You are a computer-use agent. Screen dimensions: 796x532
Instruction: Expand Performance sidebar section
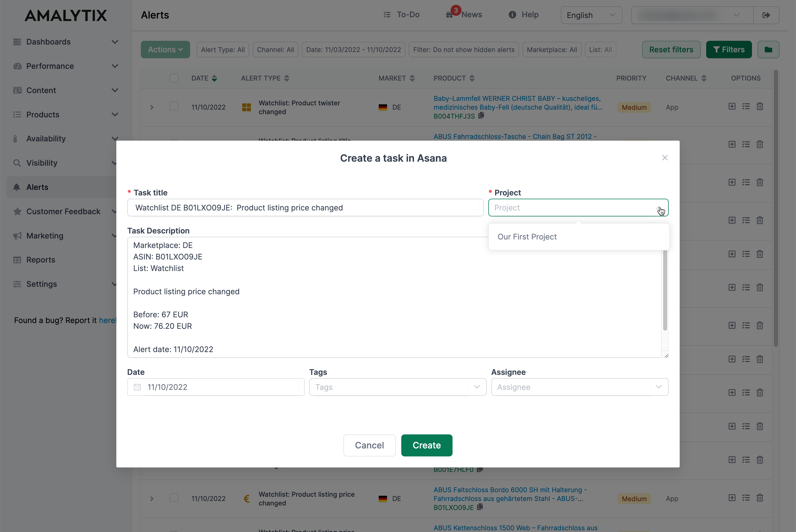pos(66,66)
